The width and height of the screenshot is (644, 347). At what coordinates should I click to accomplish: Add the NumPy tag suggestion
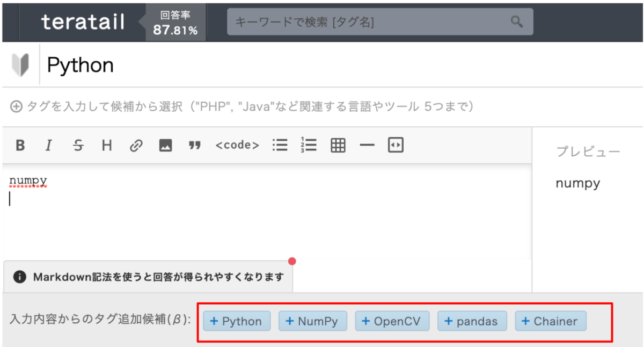313,321
